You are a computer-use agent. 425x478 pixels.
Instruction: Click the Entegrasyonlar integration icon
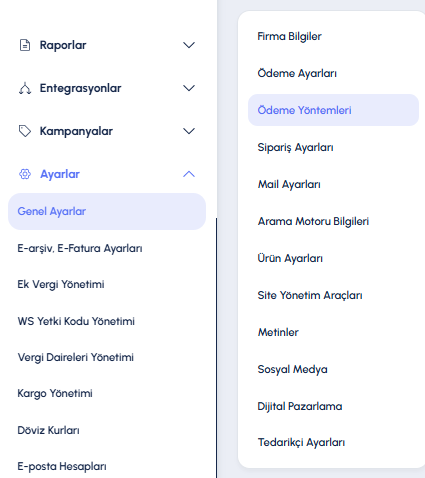(25, 88)
